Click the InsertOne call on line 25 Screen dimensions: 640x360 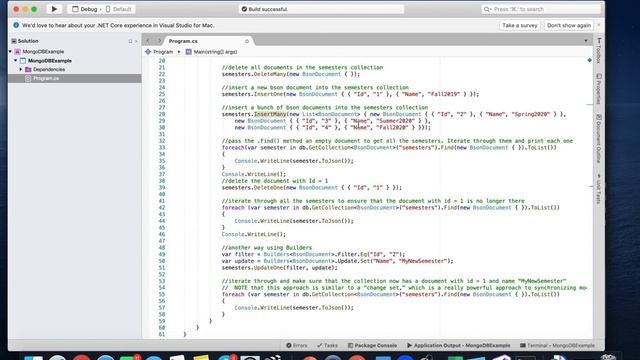coord(269,94)
